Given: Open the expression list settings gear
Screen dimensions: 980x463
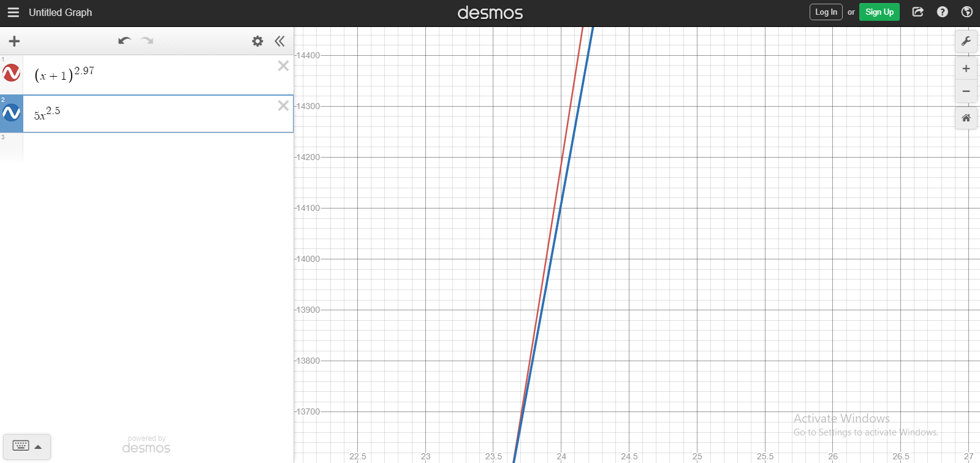Looking at the screenshot, I should point(257,41).
